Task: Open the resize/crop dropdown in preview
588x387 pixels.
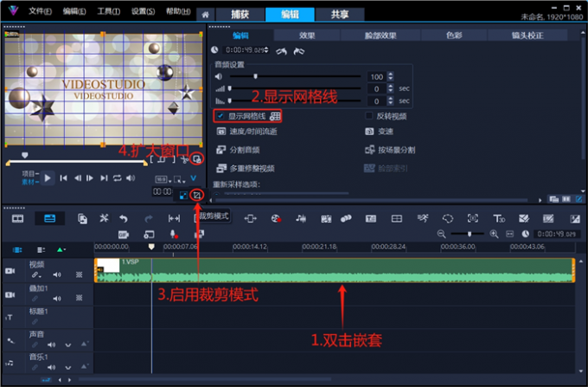Action: tap(180, 179)
